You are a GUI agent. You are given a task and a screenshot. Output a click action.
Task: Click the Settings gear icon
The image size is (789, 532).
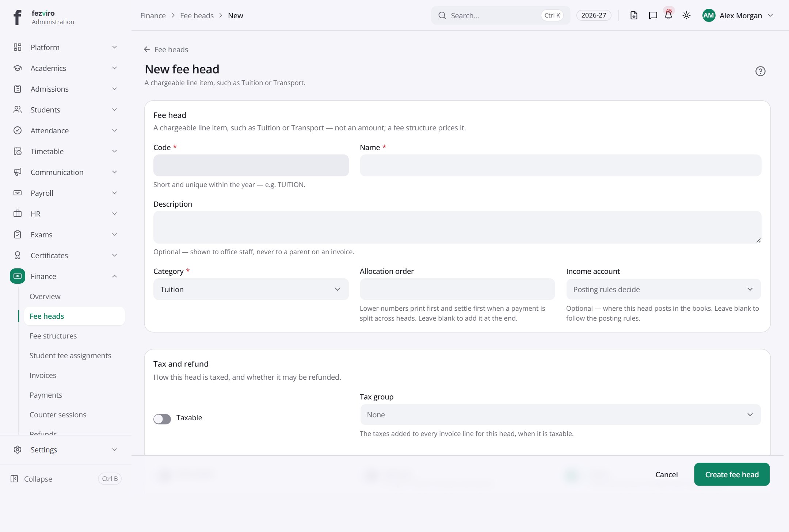tap(18, 449)
